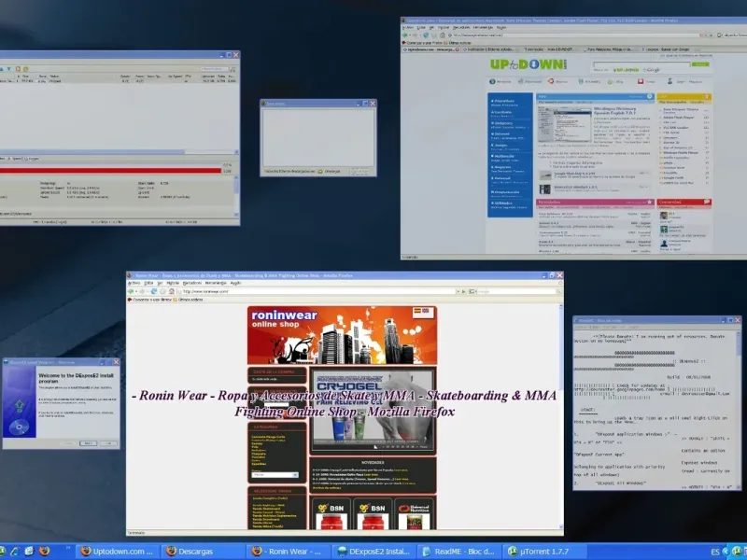This screenshot has width=747, height=560.
Task: Click Login user icon on Uptodown
Action: tap(669, 81)
